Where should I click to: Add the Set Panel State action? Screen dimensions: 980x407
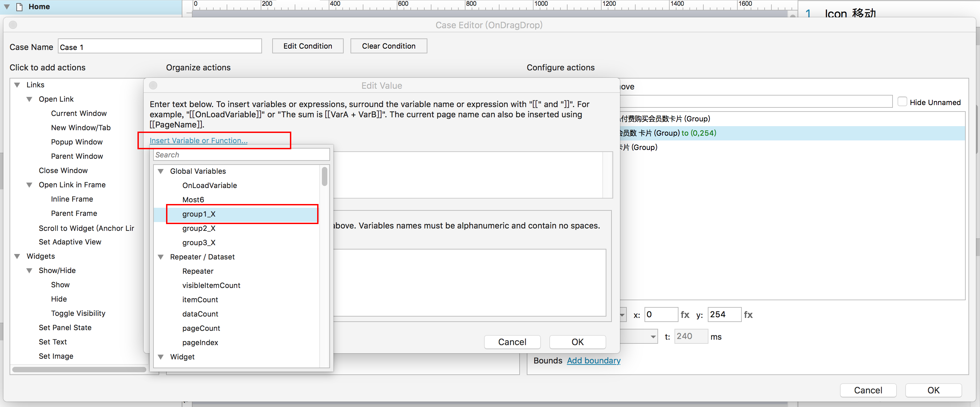click(x=65, y=327)
